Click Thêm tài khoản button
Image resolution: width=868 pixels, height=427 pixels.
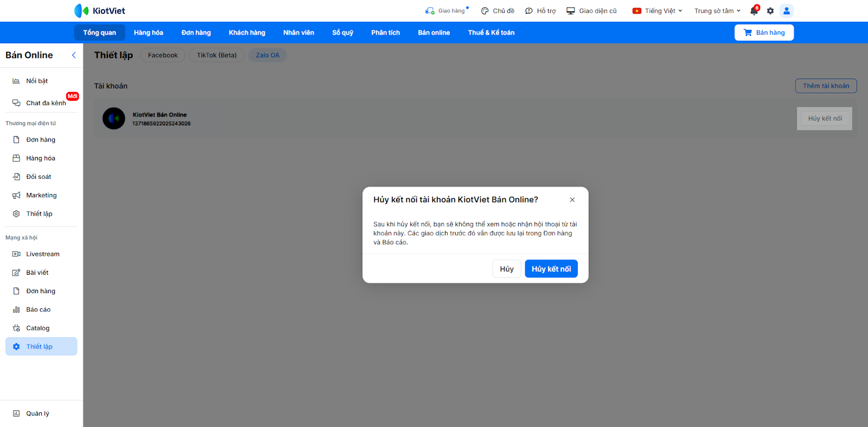[x=826, y=86]
